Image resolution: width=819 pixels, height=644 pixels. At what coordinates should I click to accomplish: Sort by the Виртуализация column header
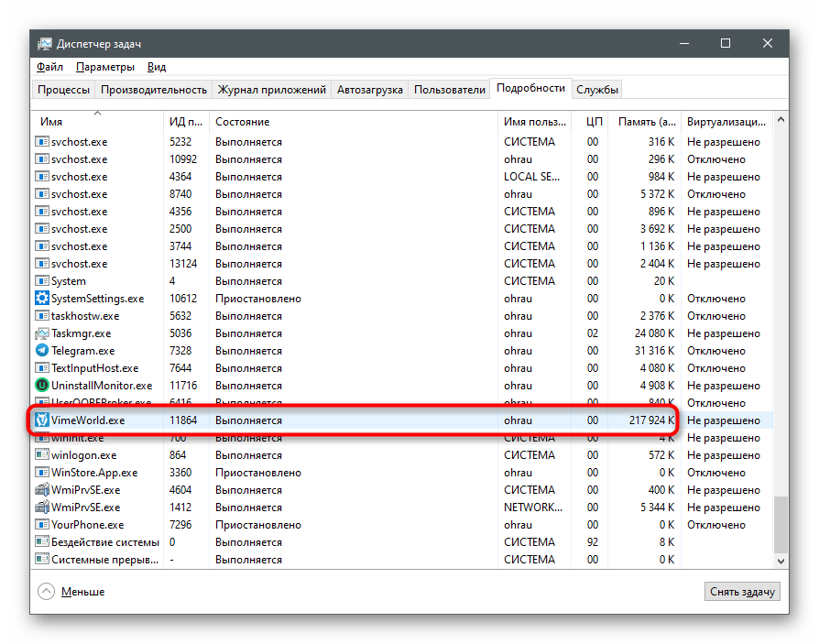(x=726, y=121)
